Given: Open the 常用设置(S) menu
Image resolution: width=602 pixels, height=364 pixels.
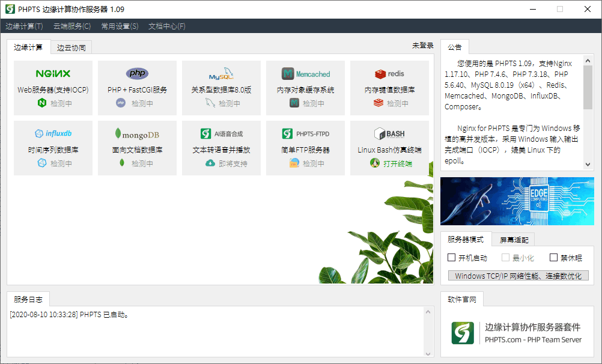Looking at the screenshot, I should pyautogui.click(x=120, y=26).
